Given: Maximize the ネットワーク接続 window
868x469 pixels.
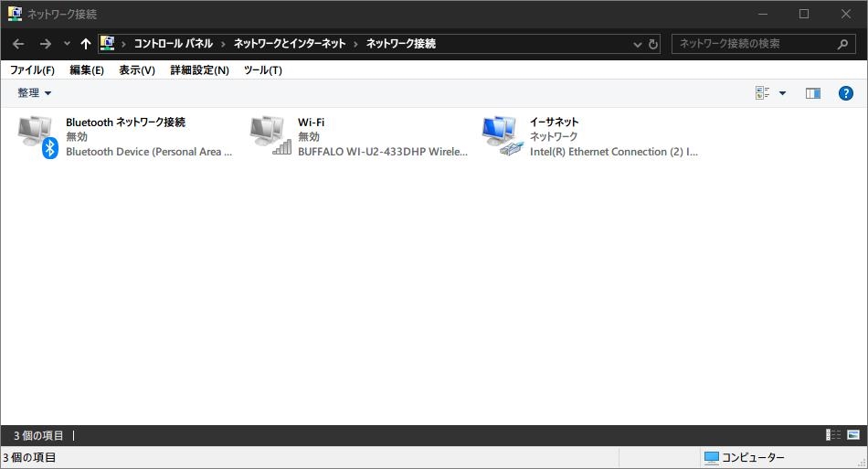Looking at the screenshot, I should pos(804,14).
